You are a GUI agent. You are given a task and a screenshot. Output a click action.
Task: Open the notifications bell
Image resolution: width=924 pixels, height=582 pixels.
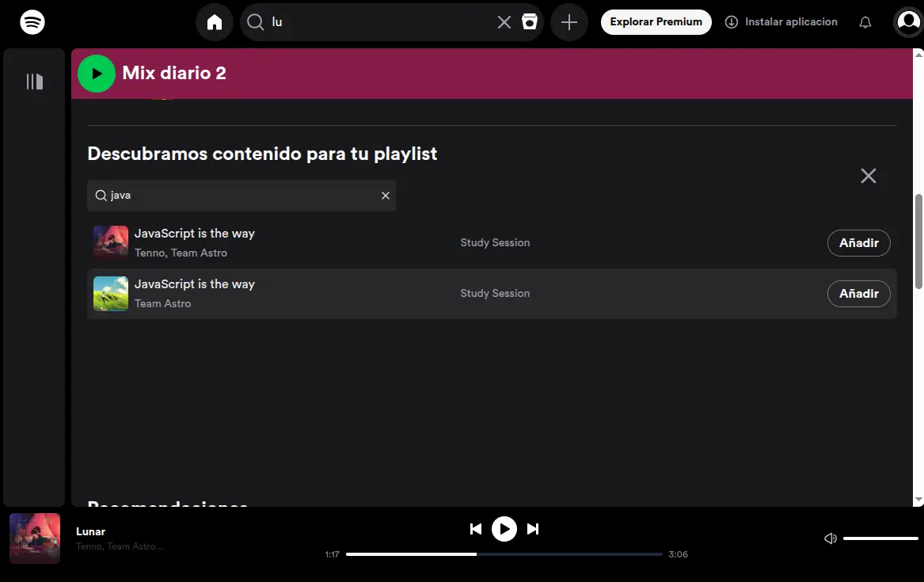(x=865, y=22)
